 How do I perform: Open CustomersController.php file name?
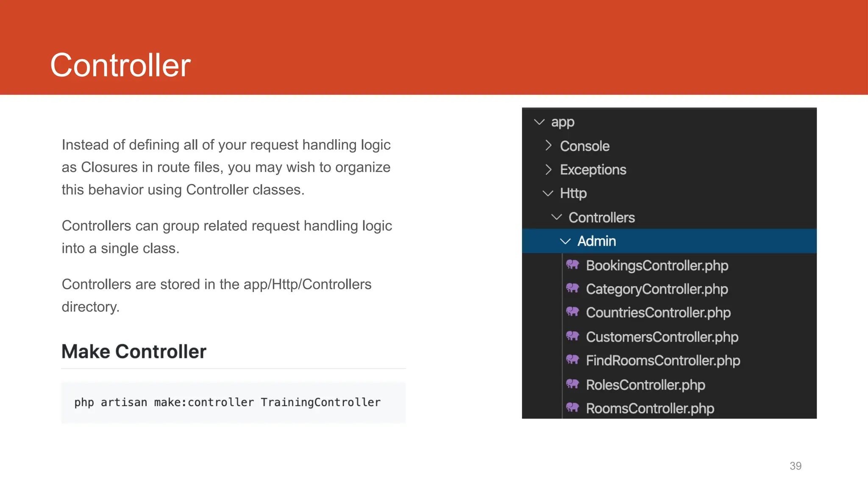coord(662,337)
